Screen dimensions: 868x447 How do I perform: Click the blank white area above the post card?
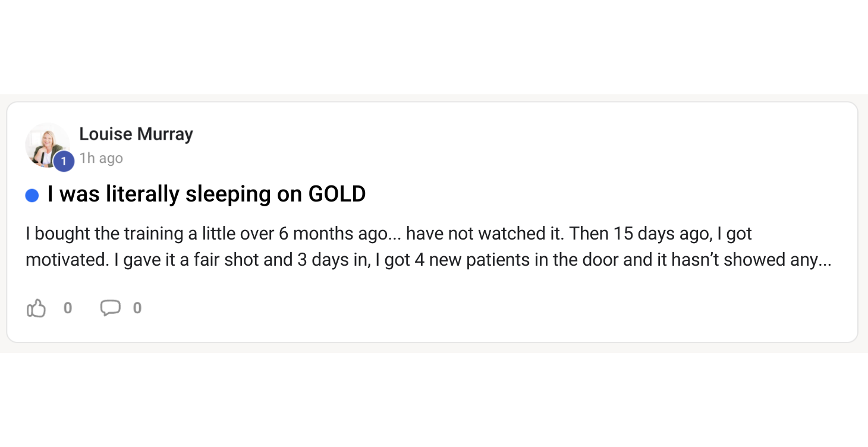tap(434, 48)
